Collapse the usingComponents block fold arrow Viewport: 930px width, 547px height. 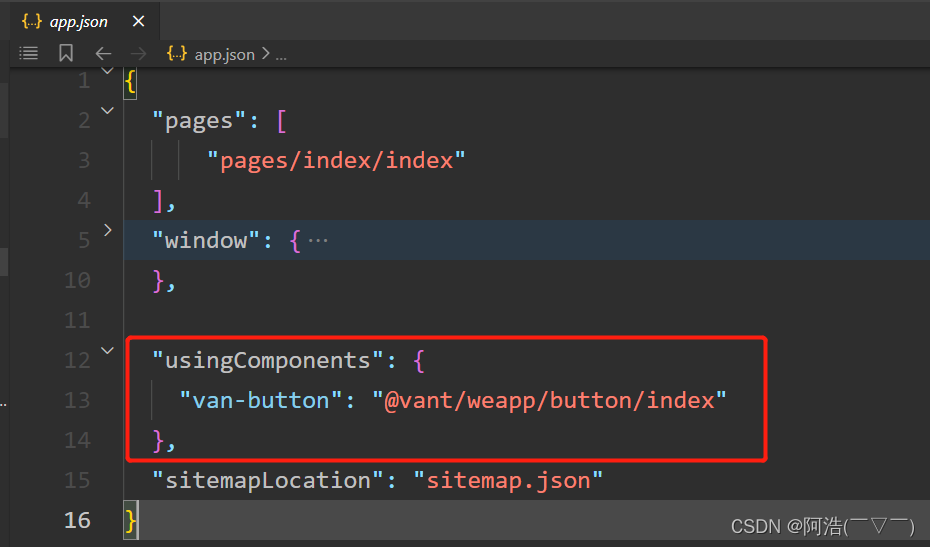(108, 351)
